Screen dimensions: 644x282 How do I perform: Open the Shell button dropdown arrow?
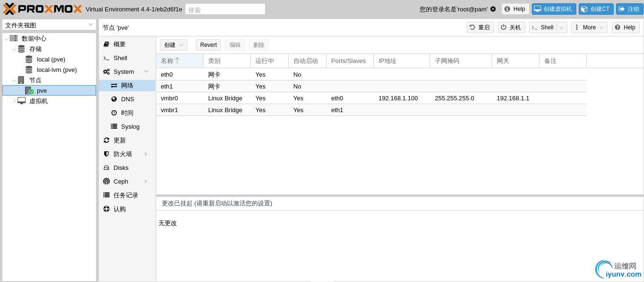click(562, 27)
